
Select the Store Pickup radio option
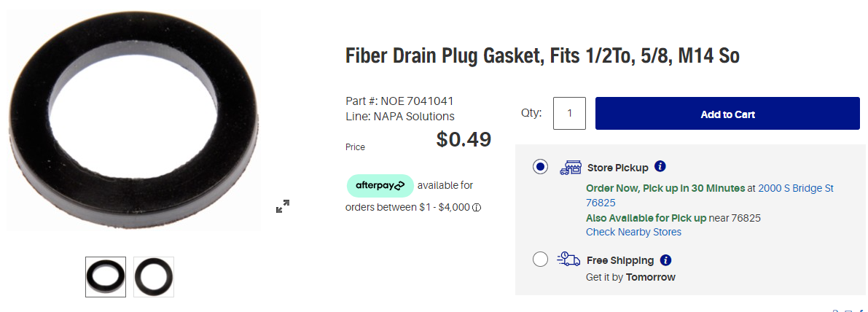tap(540, 167)
